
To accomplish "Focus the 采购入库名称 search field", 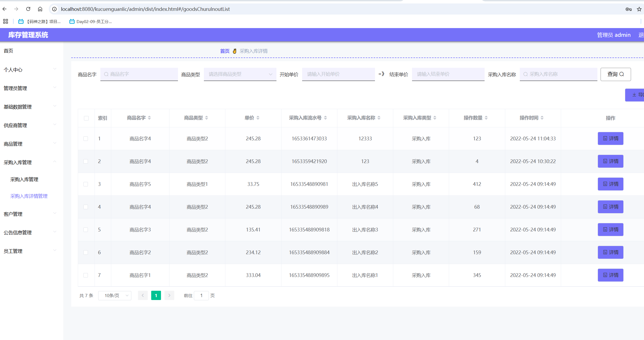I will 558,74.
